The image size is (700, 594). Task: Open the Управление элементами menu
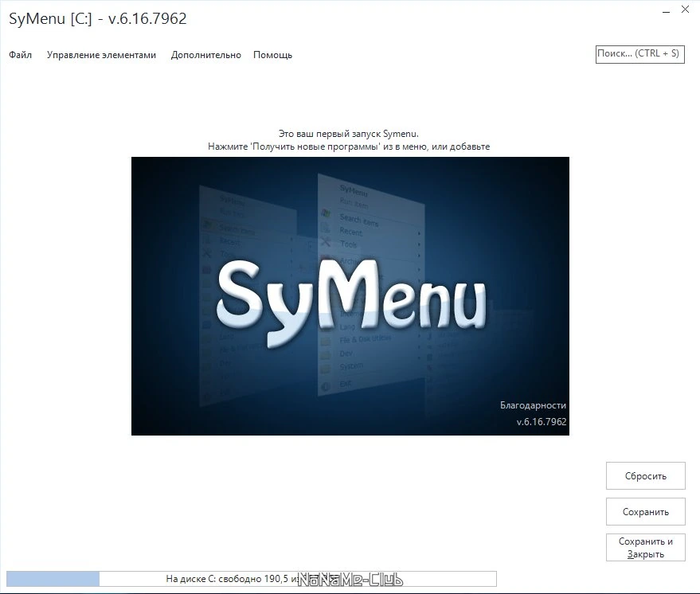(101, 55)
